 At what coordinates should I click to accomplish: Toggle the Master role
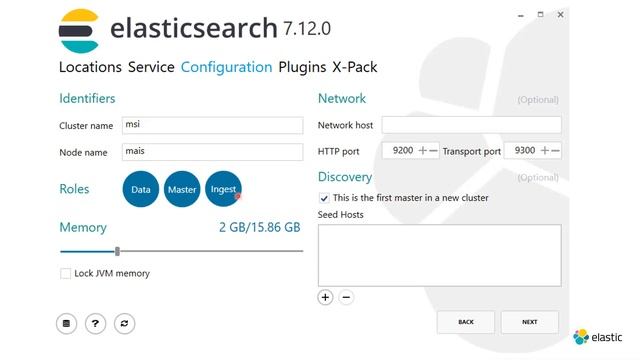(182, 189)
